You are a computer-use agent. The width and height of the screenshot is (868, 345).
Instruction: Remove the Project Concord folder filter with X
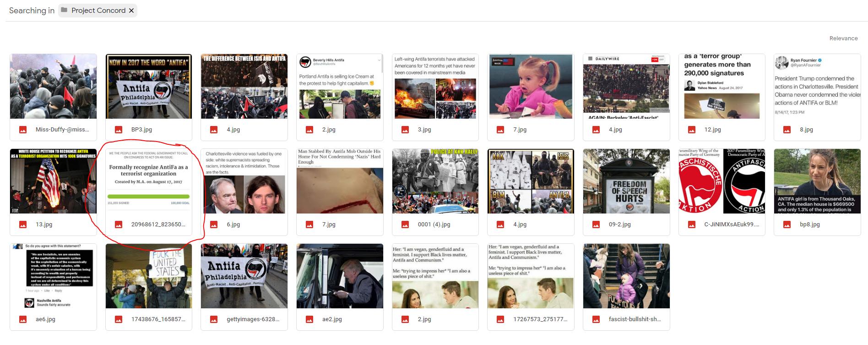[x=131, y=11]
